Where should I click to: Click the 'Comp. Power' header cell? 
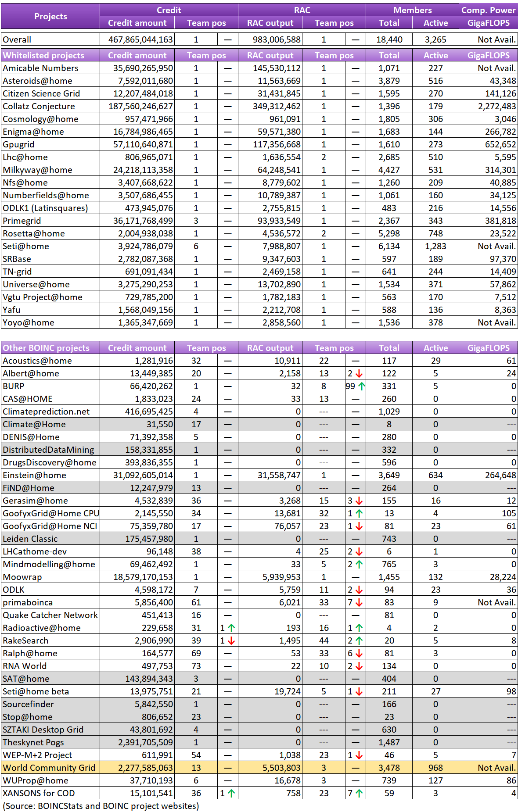pyautogui.click(x=488, y=10)
